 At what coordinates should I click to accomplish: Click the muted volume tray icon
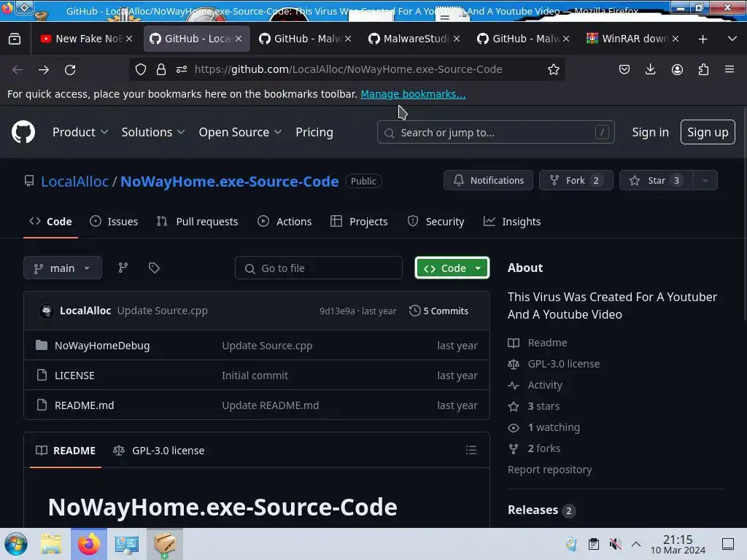click(615, 544)
